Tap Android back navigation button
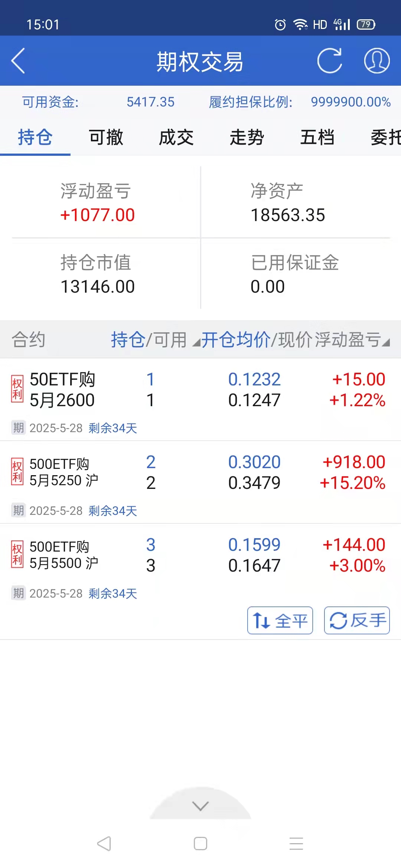Viewport: 401px width, 868px height. (104, 844)
